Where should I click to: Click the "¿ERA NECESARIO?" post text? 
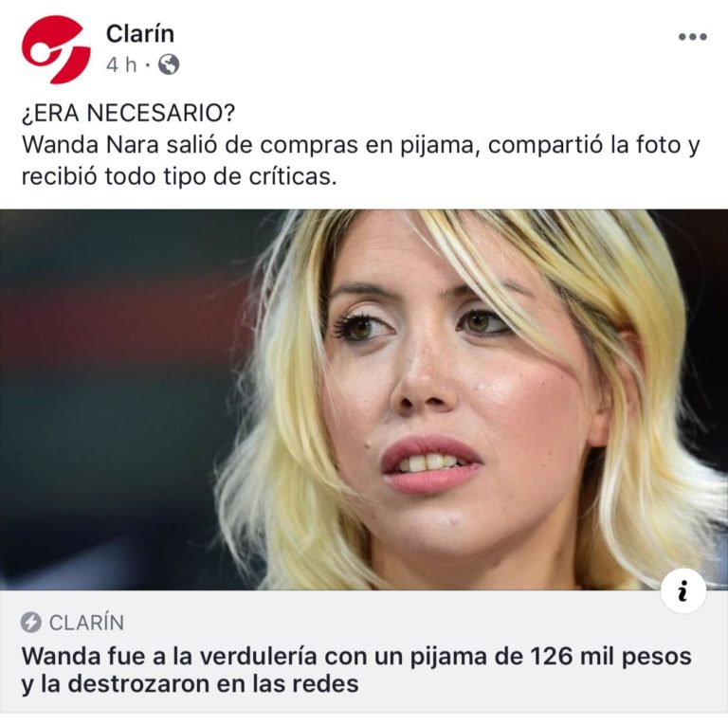[129, 113]
